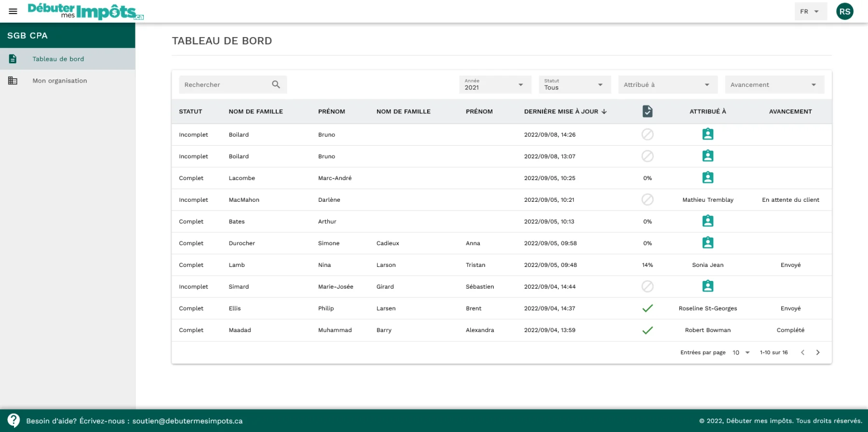Viewport: 868px width, 432px height.
Task: Open the Année 2021 dropdown
Action: pyautogui.click(x=495, y=84)
